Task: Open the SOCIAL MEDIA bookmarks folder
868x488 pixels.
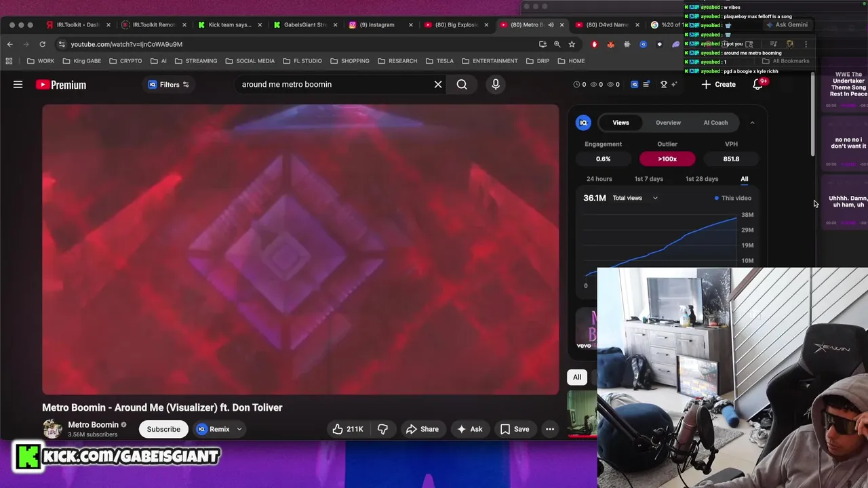Action: pyautogui.click(x=250, y=61)
